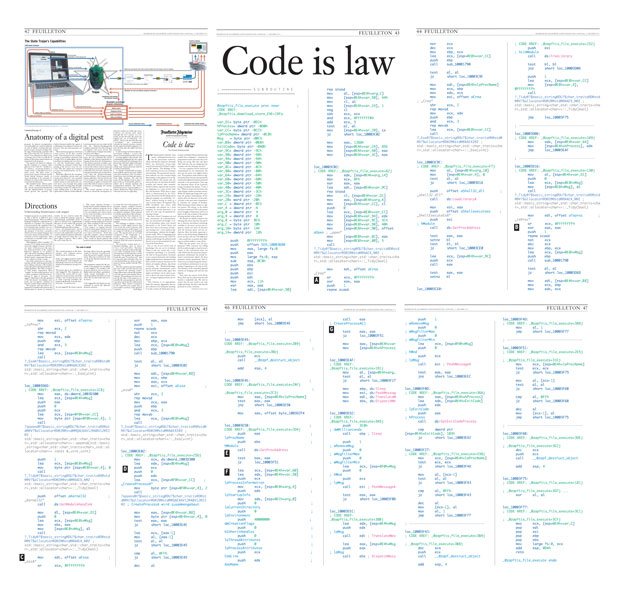
Task: Click the black marker labeled G
Action: [331, 328]
